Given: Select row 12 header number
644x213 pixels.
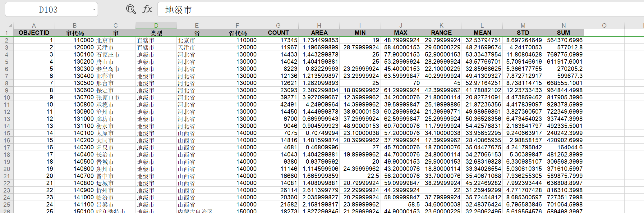Looking at the screenshot, I should click(7, 111).
